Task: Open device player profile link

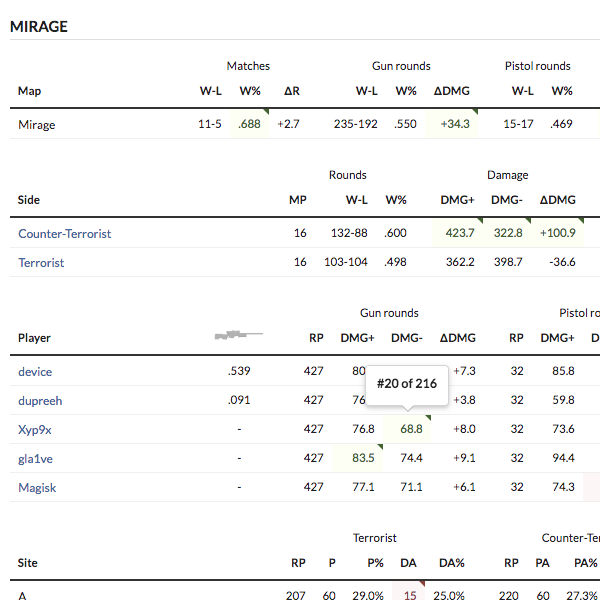Action: 35,371
